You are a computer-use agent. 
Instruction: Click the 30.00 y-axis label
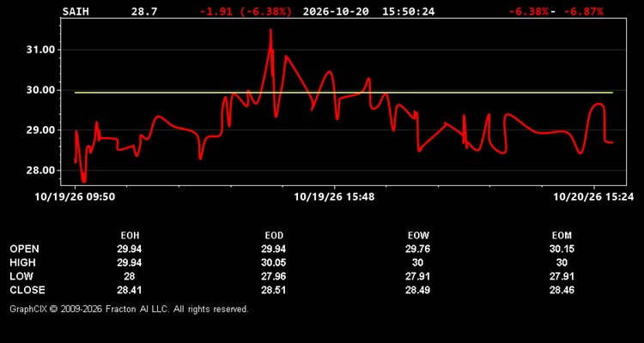tap(40, 90)
